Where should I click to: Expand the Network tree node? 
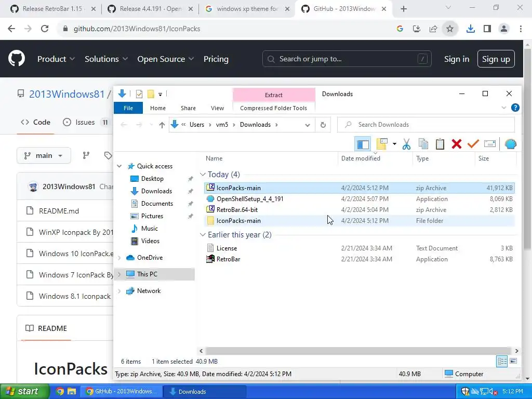click(x=119, y=291)
